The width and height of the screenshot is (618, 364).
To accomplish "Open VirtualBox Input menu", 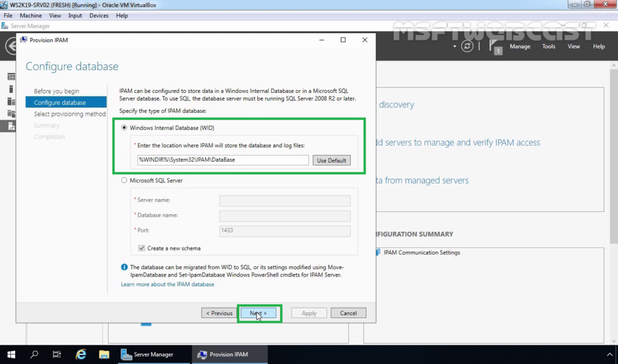I will pyautogui.click(x=75, y=15).
